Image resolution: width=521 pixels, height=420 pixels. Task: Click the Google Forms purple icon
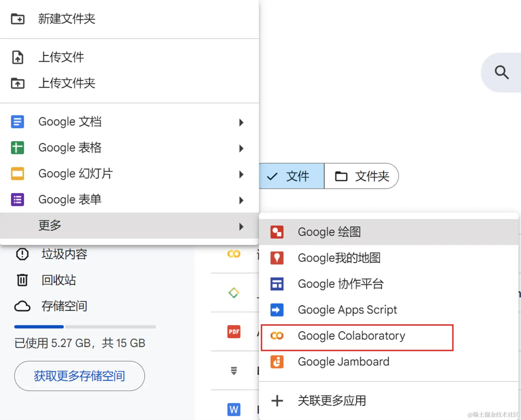(x=17, y=200)
